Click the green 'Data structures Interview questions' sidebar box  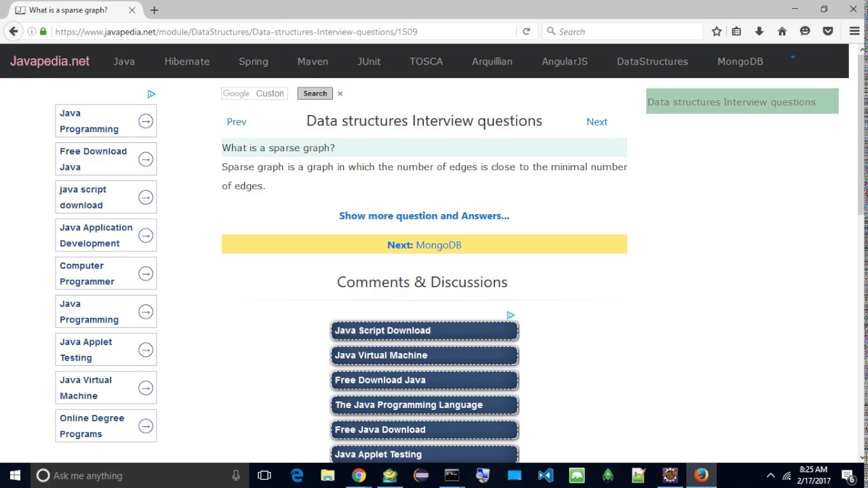click(x=743, y=102)
